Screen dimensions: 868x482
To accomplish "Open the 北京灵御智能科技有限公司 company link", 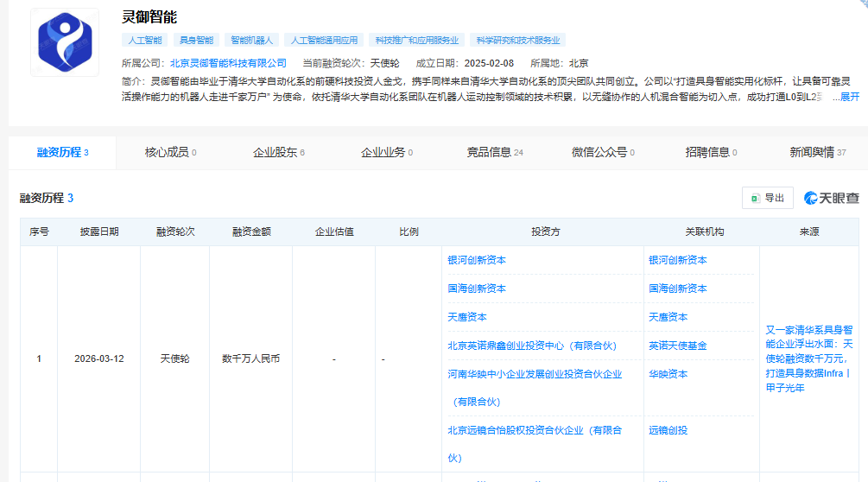I will [x=228, y=63].
